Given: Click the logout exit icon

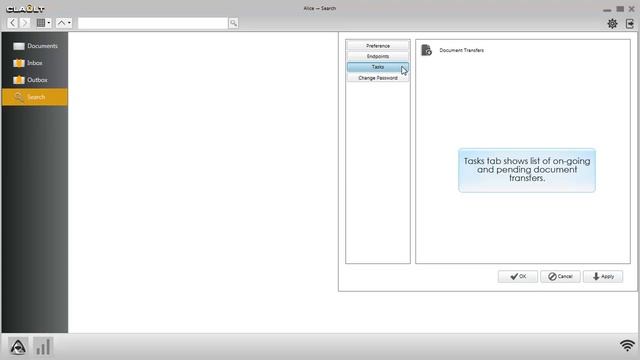Looking at the screenshot, I should (x=630, y=24).
